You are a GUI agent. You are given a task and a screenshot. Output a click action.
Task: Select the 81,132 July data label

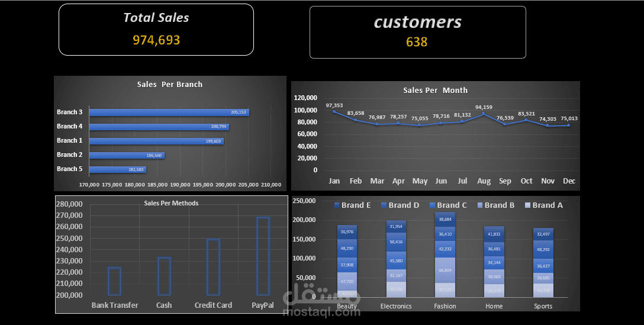(x=462, y=115)
